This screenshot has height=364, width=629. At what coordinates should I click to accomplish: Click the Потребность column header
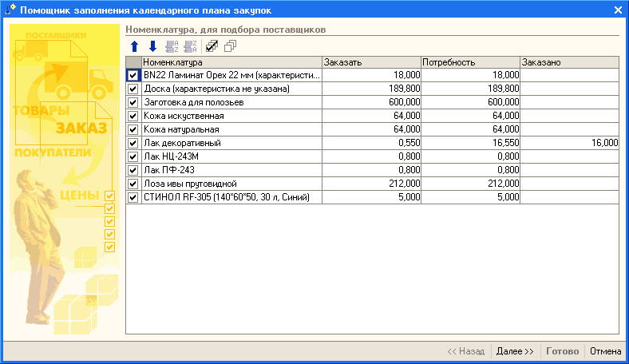point(469,61)
